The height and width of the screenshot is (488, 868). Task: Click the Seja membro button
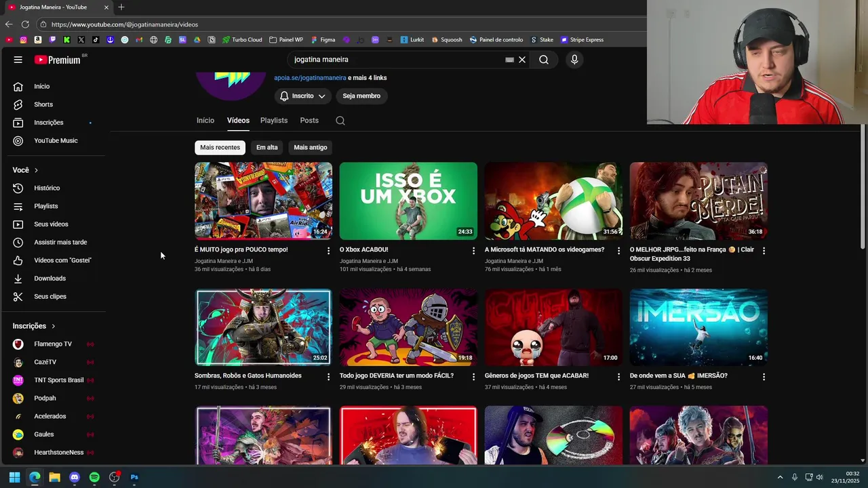[x=361, y=96]
